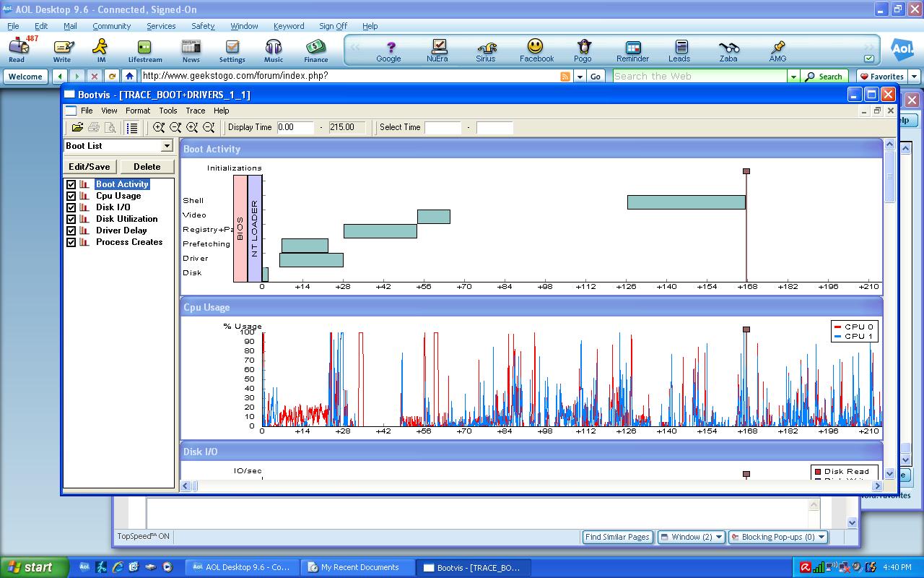
Task: Click Bootvis open file folder icon
Action: 77,128
